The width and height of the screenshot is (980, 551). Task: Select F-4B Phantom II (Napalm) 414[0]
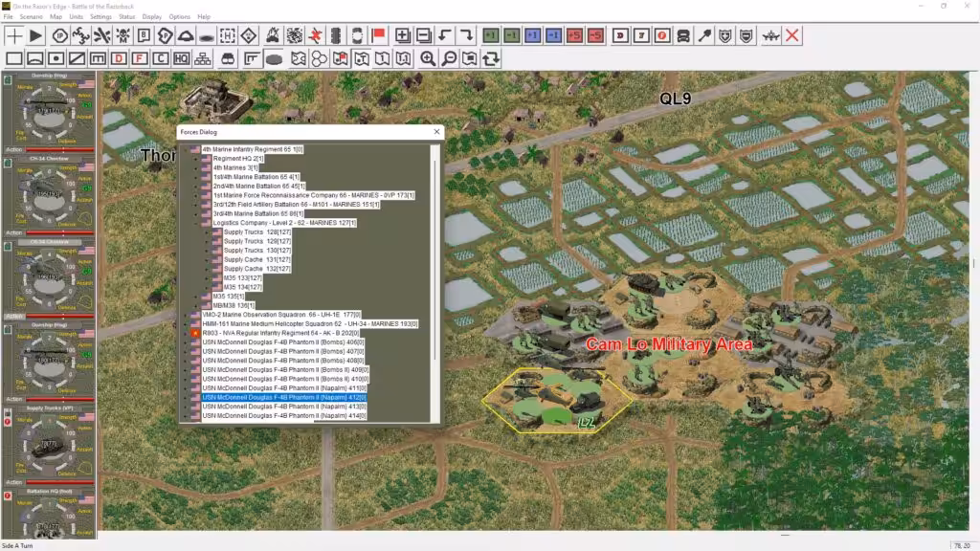(283, 415)
